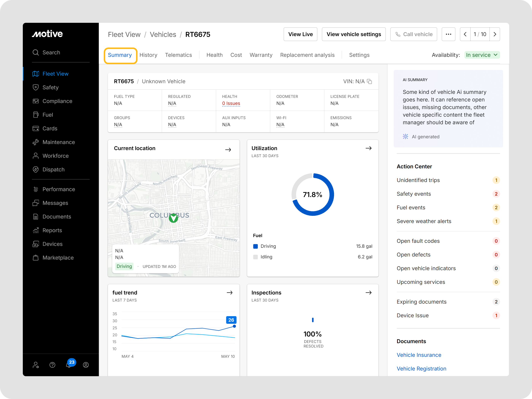
Task: Open fuel trend details arrow
Action: [x=230, y=293]
